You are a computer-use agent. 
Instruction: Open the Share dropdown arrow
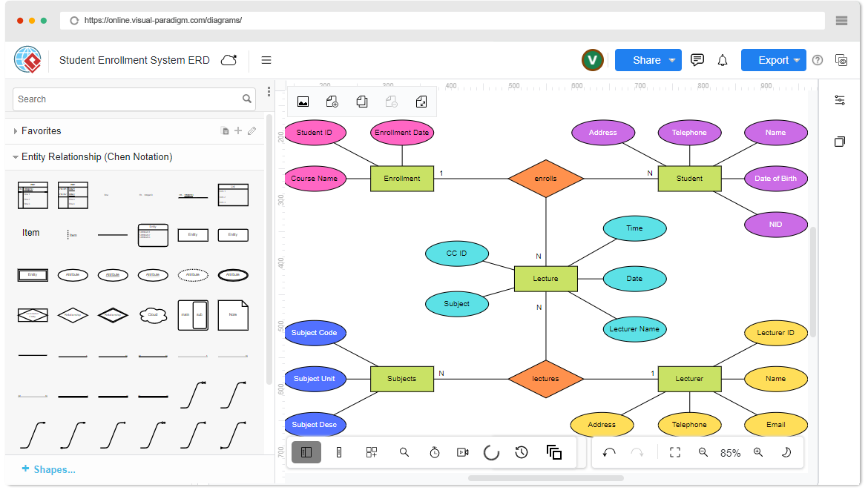point(674,60)
